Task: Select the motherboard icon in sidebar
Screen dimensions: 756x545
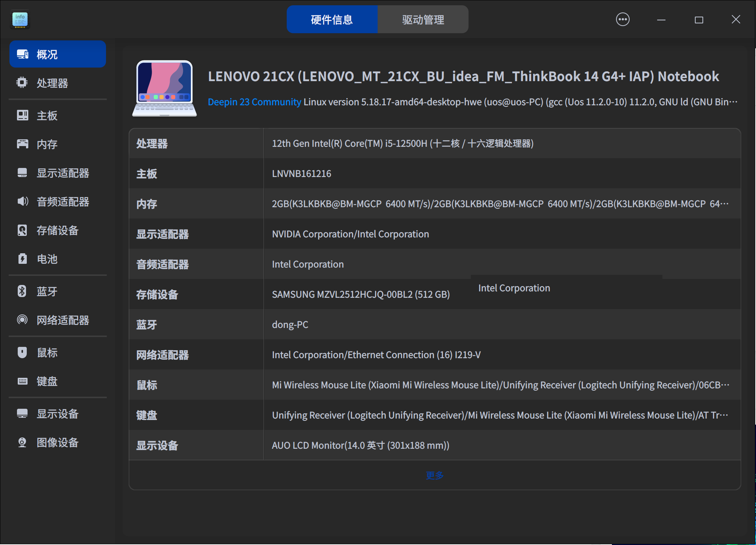Action: [22, 115]
